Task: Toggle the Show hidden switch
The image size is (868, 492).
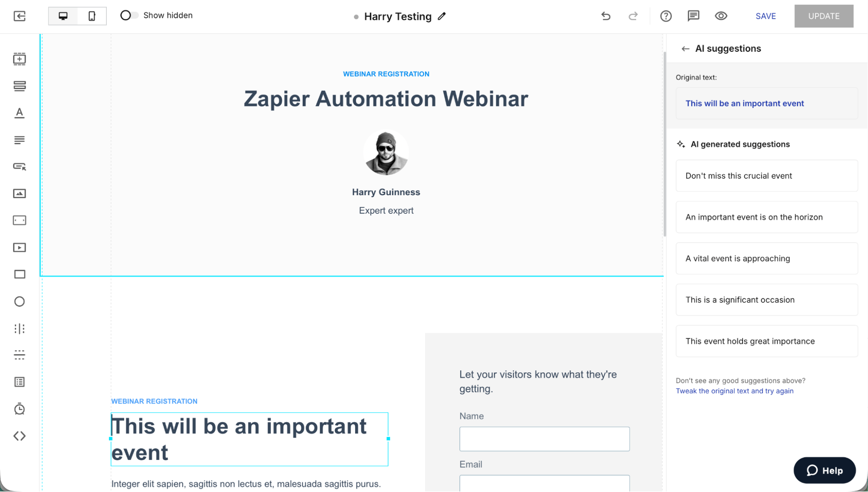Action: tap(129, 16)
